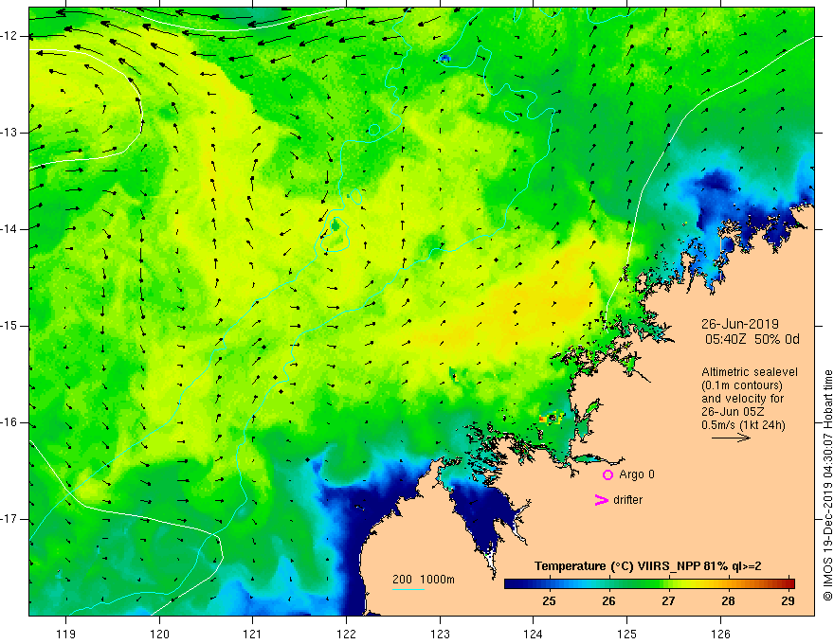Screen dimensions: 834x644
Task: Click the 0.5m/s velocity scale arrow
Action: click(731, 438)
